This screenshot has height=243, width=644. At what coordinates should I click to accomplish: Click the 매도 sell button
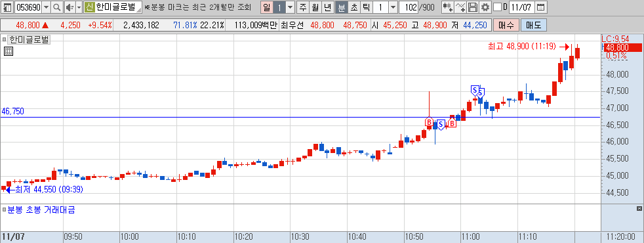click(534, 25)
